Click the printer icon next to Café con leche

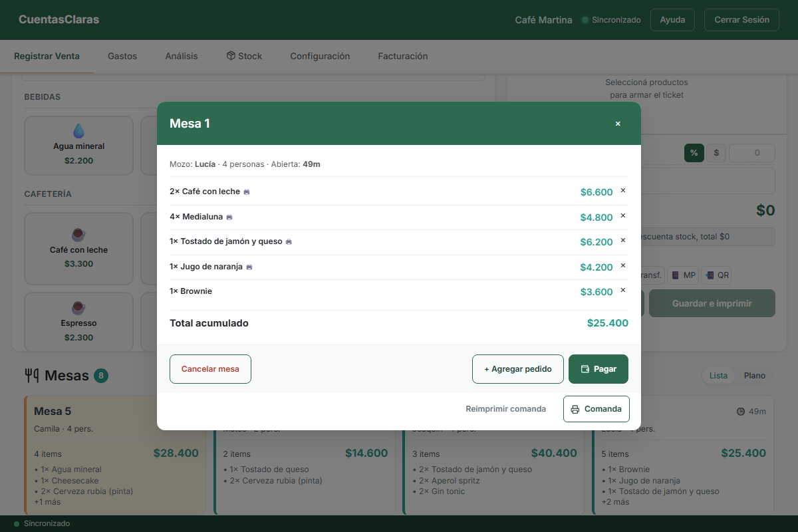247,192
